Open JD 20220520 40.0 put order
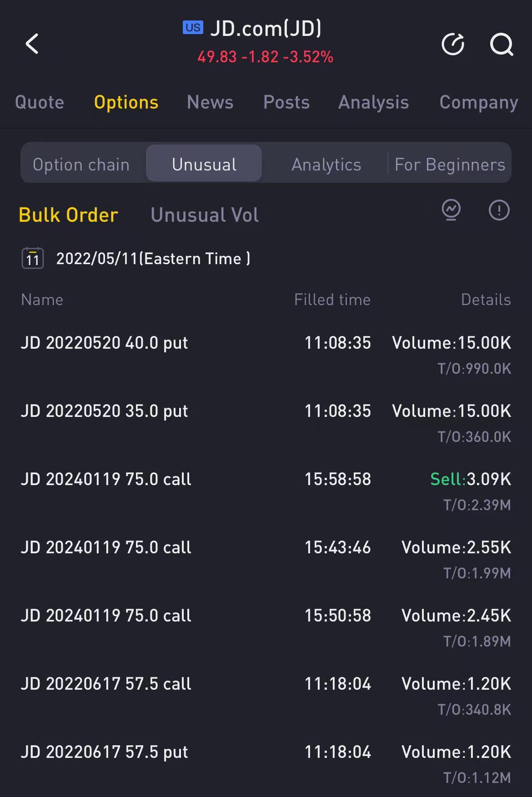This screenshot has height=797, width=532. pos(105,343)
